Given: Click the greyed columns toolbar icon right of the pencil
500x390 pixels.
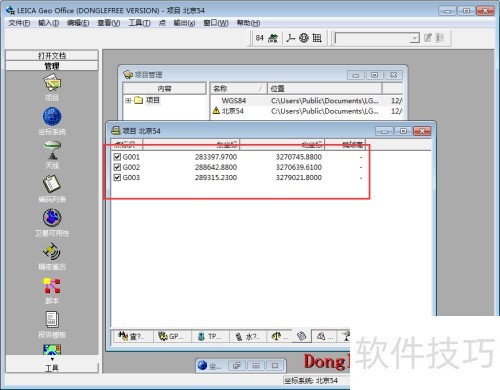Looking at the screenshot, I should [x=440, y=38].
